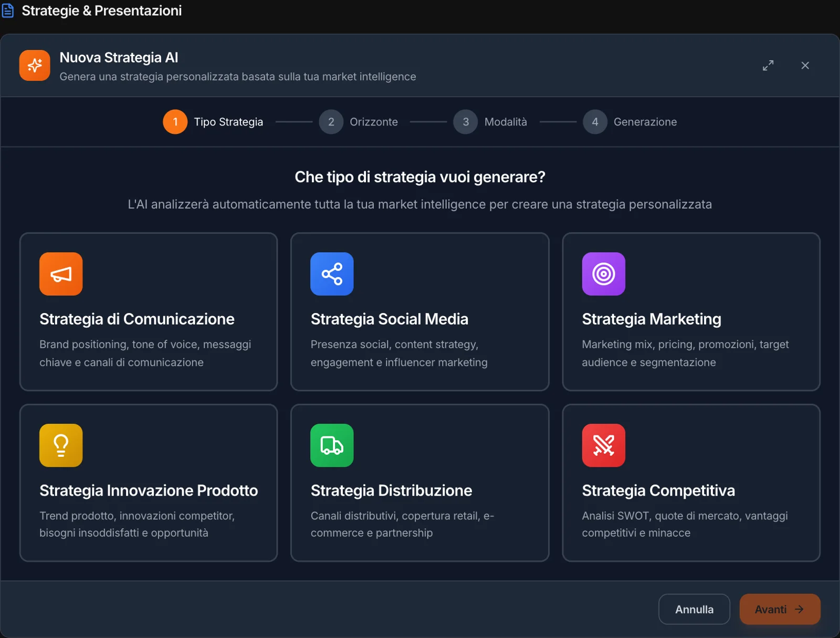The width and height of the screenshot is (840, 638).
Task: Choose the Strategia Social Media title
Action: pos(390,319)
